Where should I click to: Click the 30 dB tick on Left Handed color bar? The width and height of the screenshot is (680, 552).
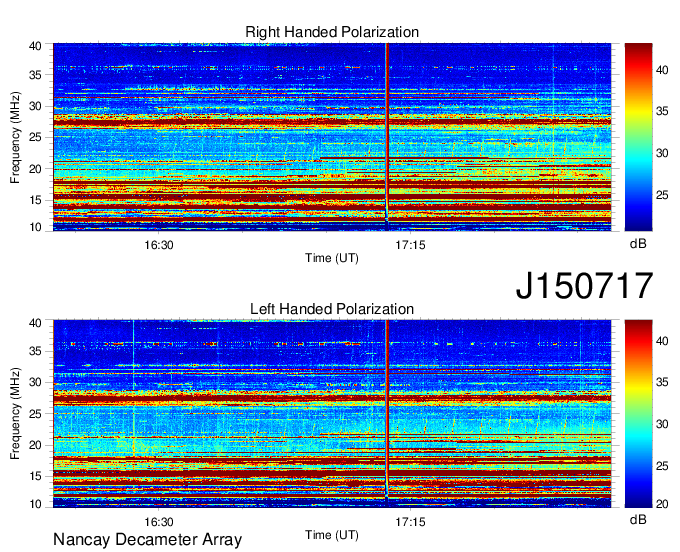point(662,424)
